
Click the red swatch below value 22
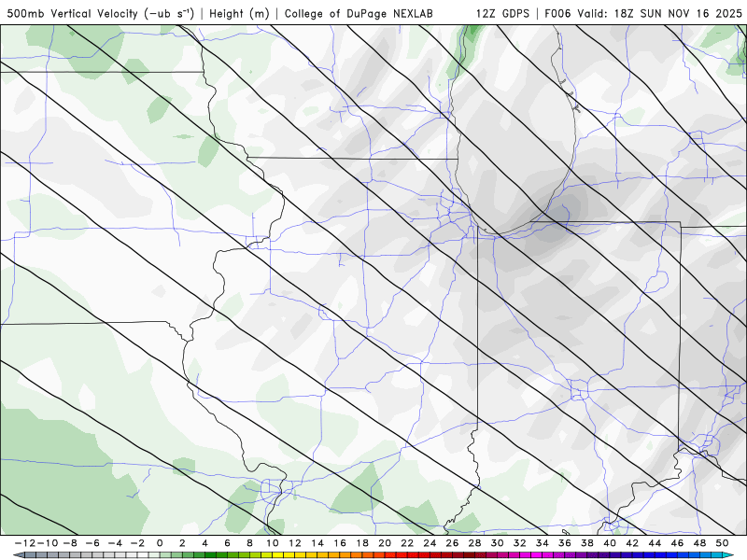(x=413, y=555)
